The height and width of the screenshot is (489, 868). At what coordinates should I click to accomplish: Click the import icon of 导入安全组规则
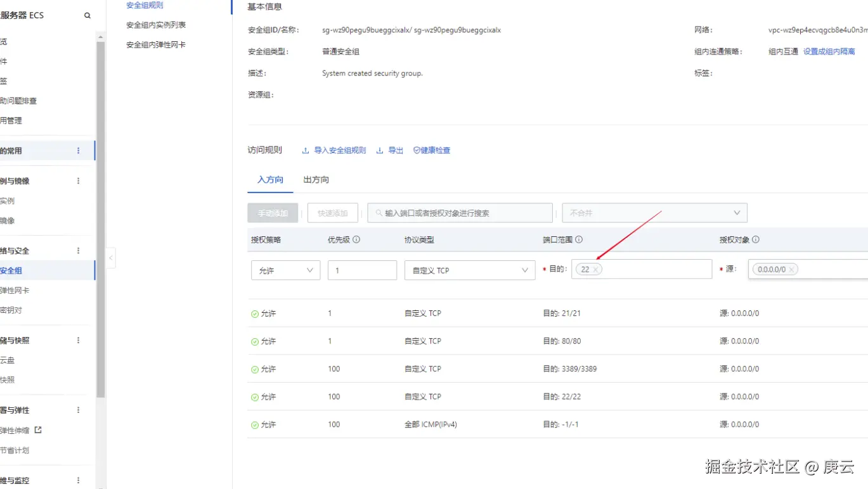pyautogui.click(x=306, y=151)
